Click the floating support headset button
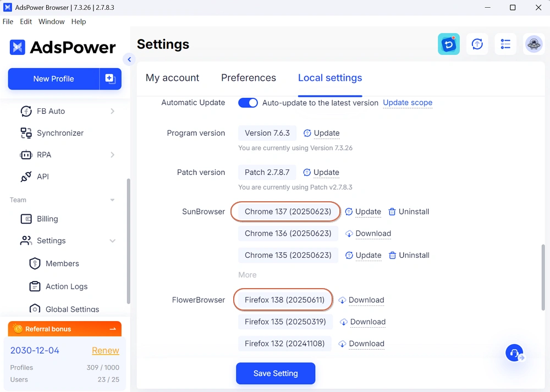This screenshot has height=392, width=550. (515, 353)
